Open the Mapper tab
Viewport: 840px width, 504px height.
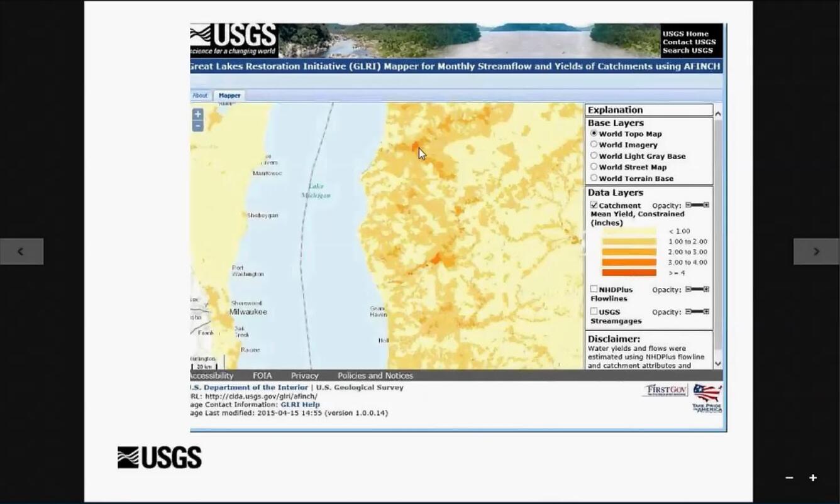click(x=229, y=96)
